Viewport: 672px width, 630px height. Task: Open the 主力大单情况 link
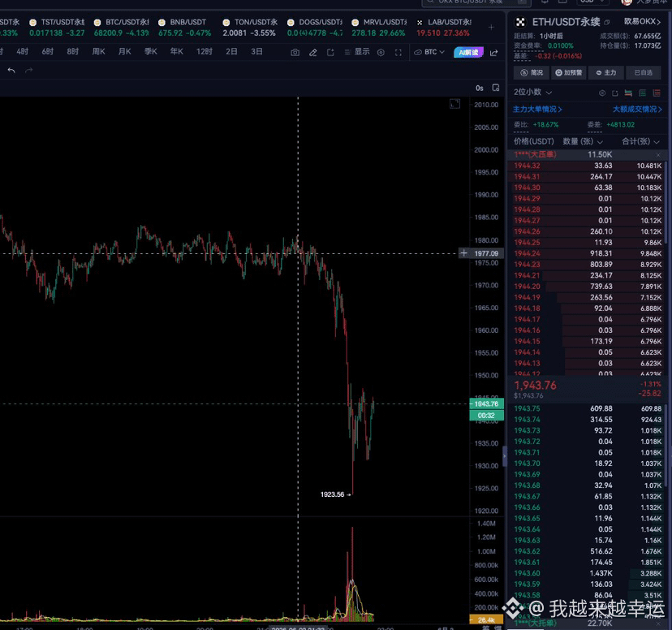537,110
